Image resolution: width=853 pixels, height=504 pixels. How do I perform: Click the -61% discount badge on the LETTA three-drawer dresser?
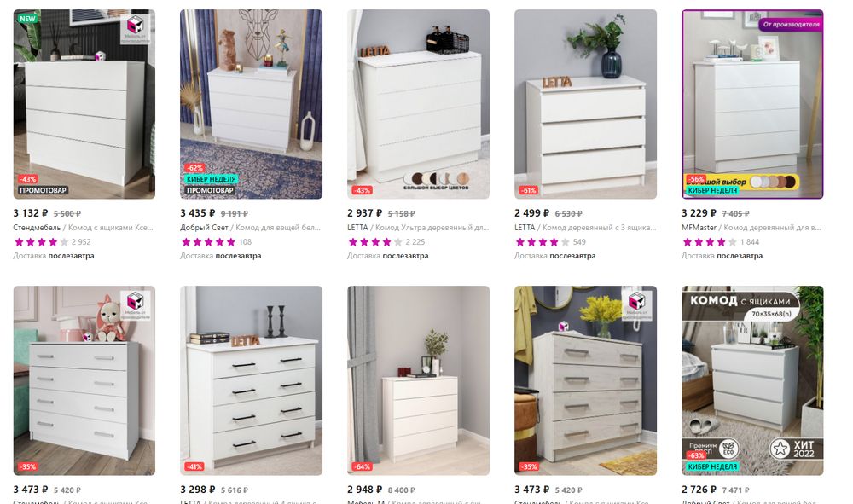pyautogui.click(x=528, y=190)
